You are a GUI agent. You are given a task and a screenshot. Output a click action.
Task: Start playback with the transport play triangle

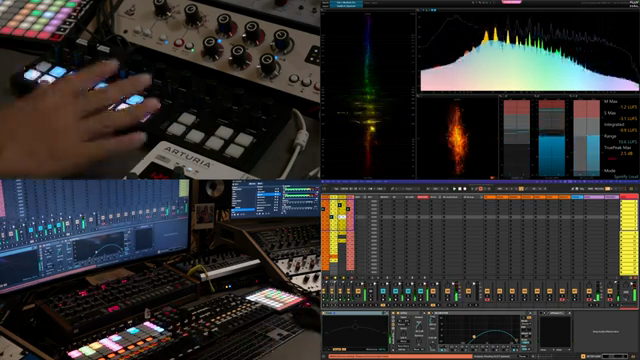coord(454,189)
